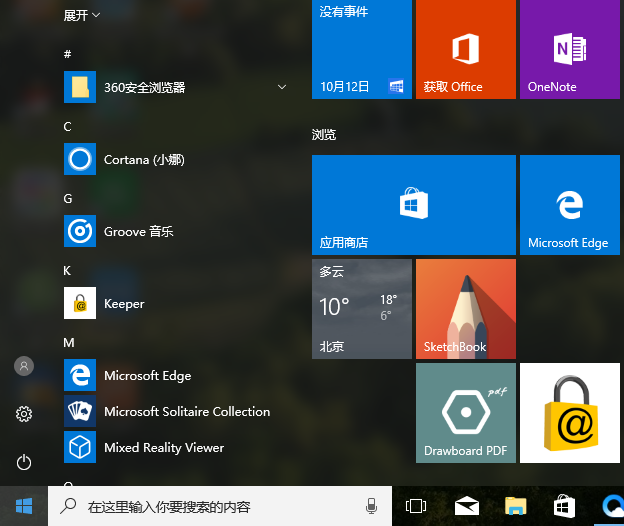
Task: Click the taskbar search box
Action: pos(210,506)
